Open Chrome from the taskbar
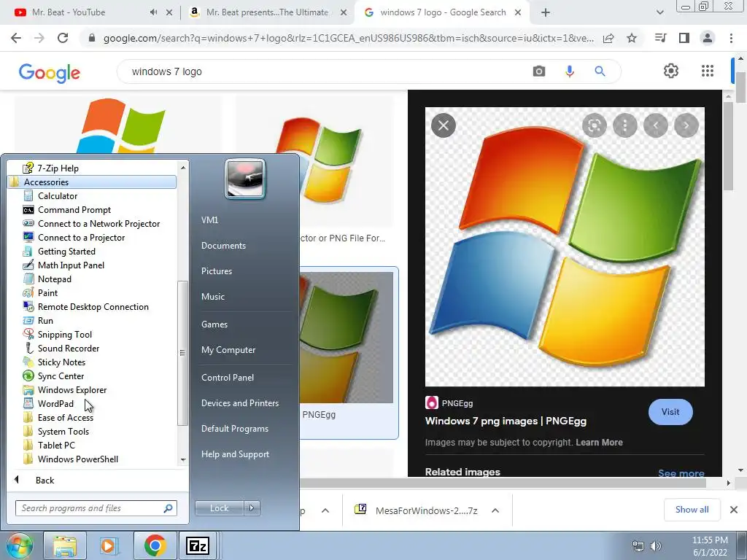This screenshot has width=747, height=560. click(155, 545)
